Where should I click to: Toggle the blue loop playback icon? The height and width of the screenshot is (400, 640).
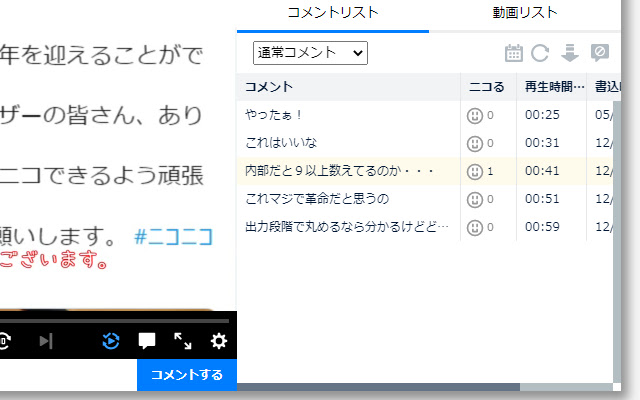point(111,341)
